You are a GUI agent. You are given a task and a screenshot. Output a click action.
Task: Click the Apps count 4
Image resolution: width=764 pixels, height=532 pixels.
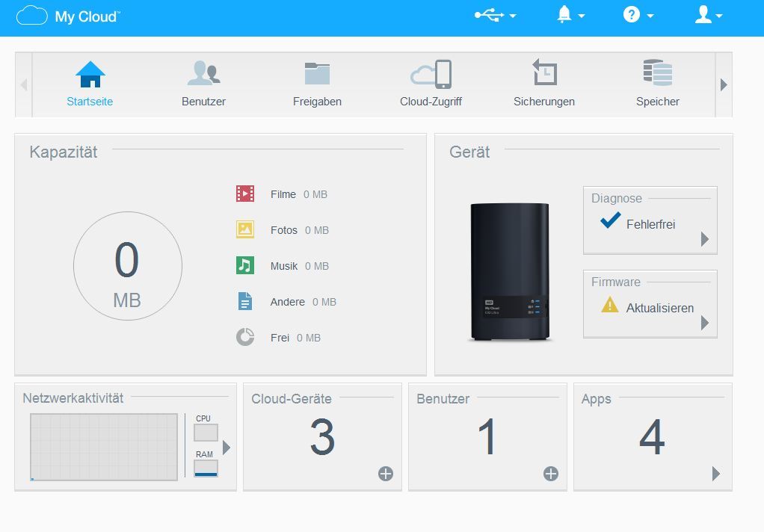(x=653, y=436)
